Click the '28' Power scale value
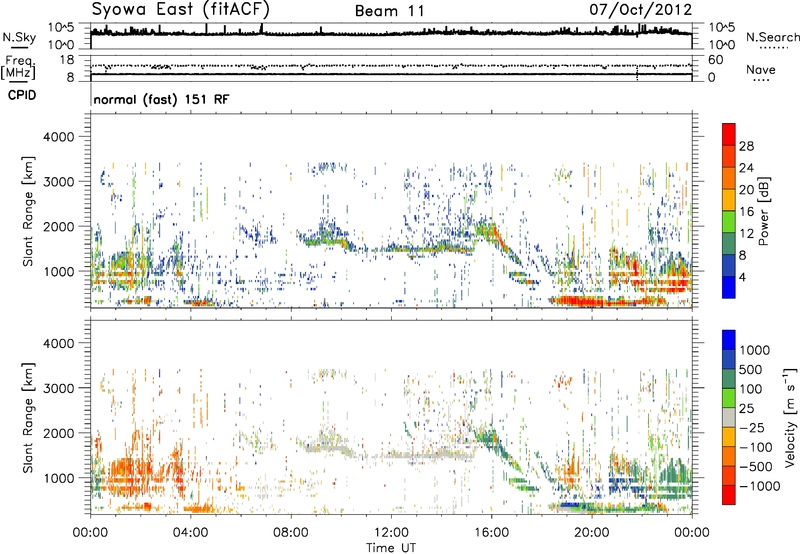This screenshot has width=800, height=554. pos(746,146)
